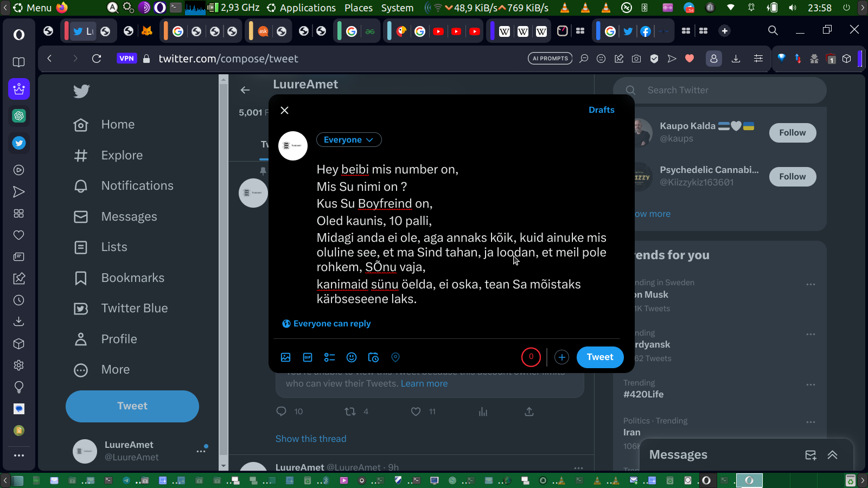This screenshot has height=488, width=868.
Task: Insert a GIF into the tweet
Action: point(308,357)
